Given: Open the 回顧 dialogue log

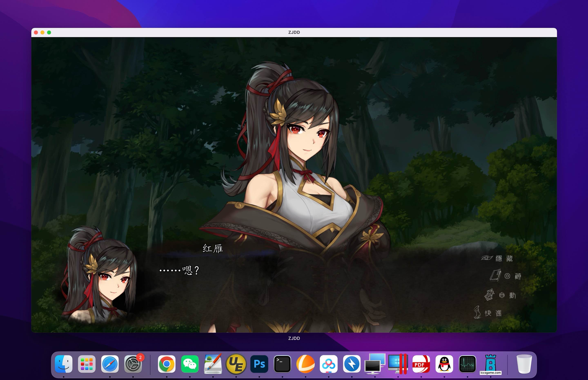Looking at the screenshot, I should coord(505,276).
